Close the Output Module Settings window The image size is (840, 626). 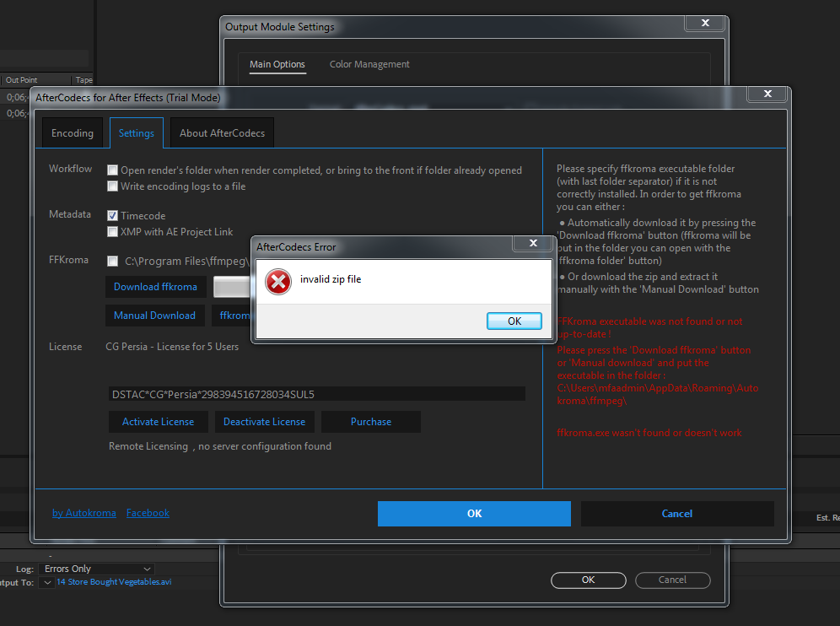705,23
